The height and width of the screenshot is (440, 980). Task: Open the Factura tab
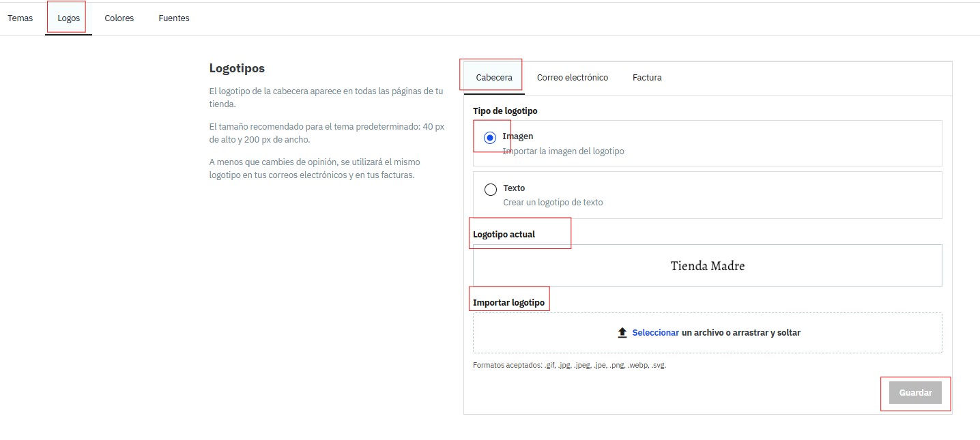[x=647, y=78]
